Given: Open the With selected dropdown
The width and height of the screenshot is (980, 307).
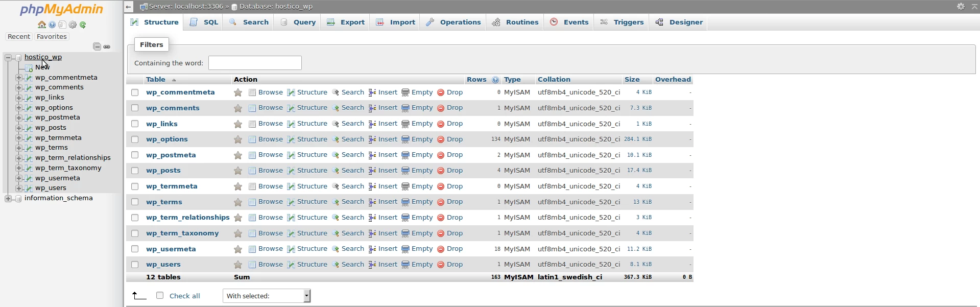Looking at the screenshot, I should [x=266, y=296].
